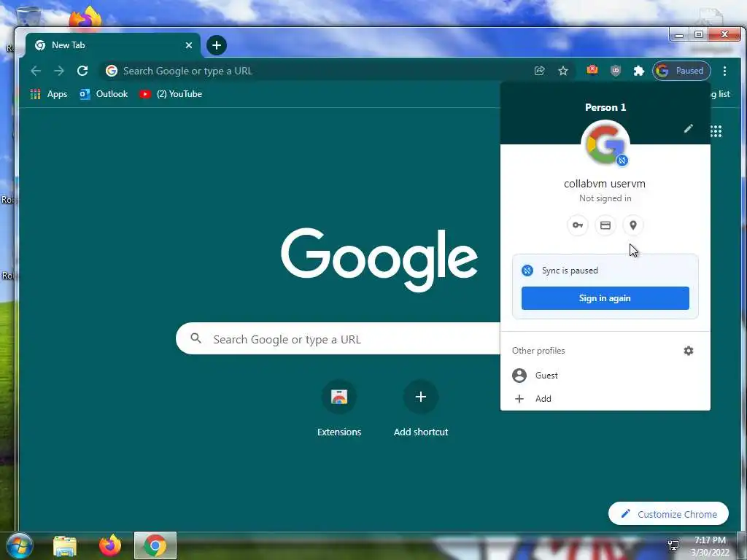Click the Sync is paused status text
Screen dimensions: 747x560
pos(570,271)
